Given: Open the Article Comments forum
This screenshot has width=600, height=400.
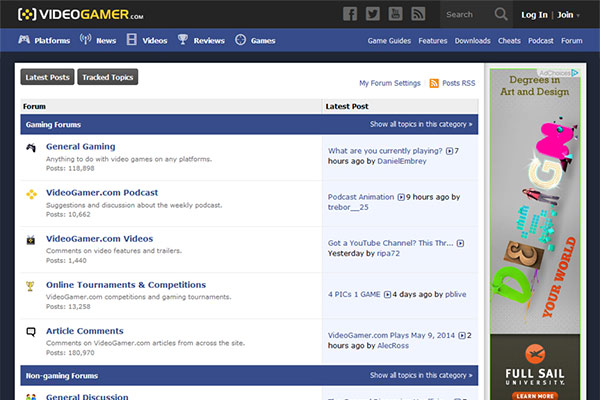Looking at the screenshot, I should (x=85, y=331).
